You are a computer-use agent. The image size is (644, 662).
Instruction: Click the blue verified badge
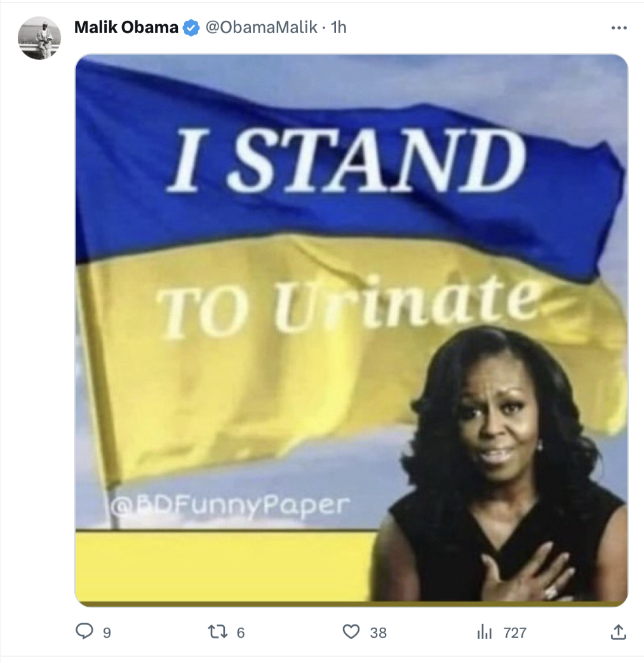click(x=191, y=28)
